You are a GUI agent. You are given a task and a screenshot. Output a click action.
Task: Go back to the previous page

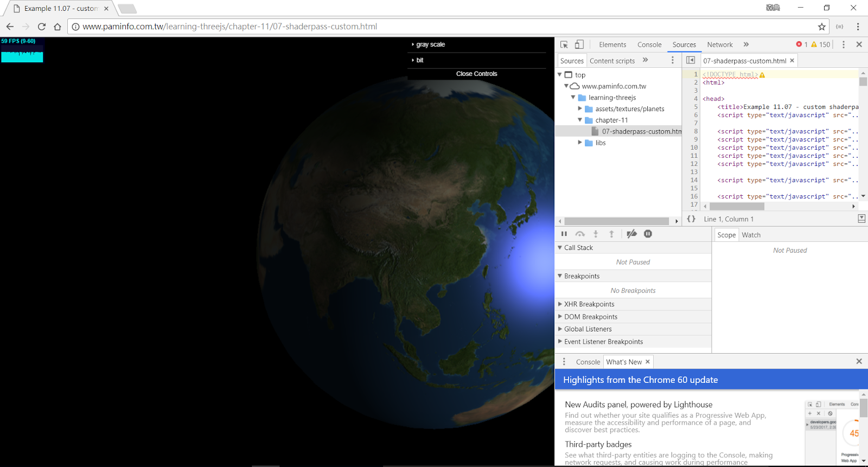click(x=10, y=27)
